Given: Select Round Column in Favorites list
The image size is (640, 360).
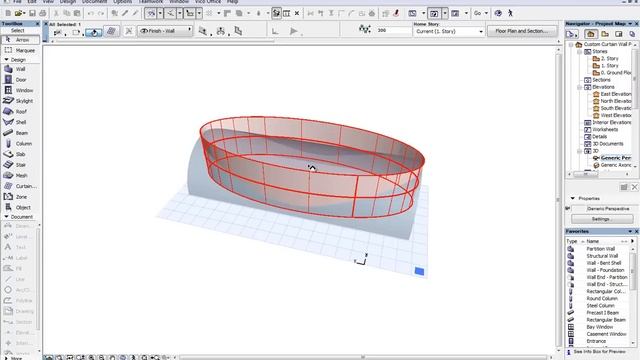Looking at the screenshot, I should (602, 298).
